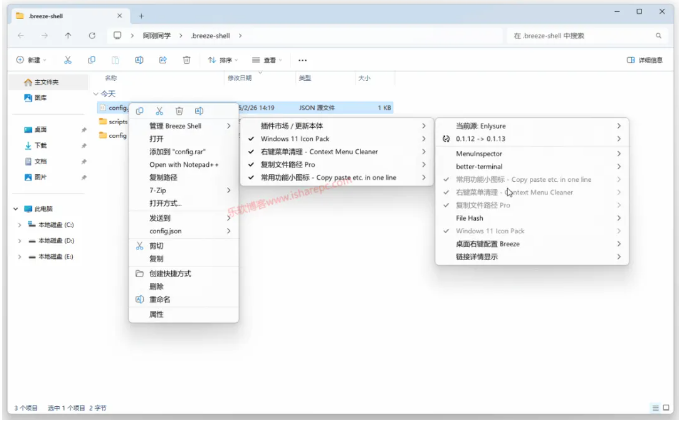Viewport: 682px width, 424px height.
Task: Click the monitor icon in the address bar
Action: click(x=117, y=35)
